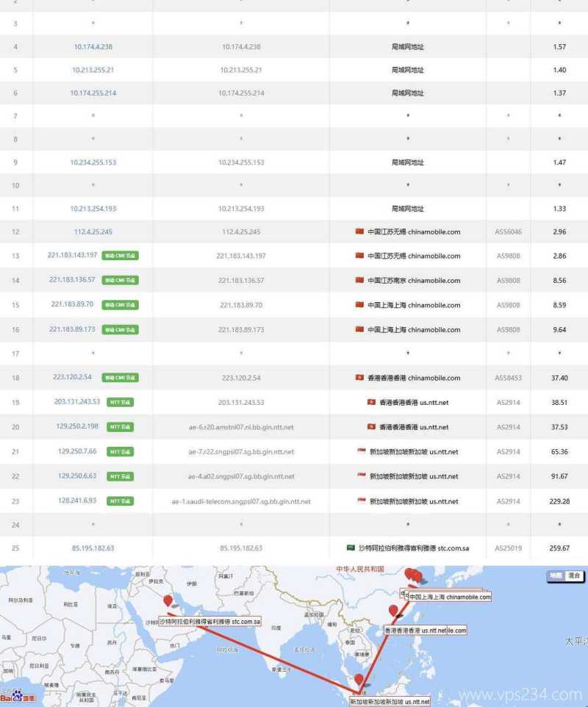This screenshot has height=707, width=588.
Task: Switch map to 地图 view
Action: coord(555,575)
